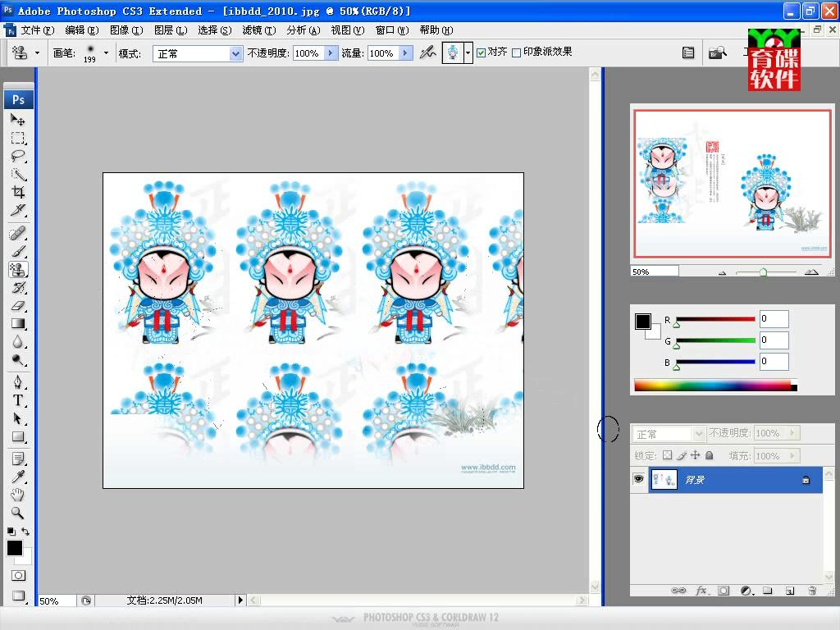
Task: Select the Pen tool
Action: tap(18, 382)
